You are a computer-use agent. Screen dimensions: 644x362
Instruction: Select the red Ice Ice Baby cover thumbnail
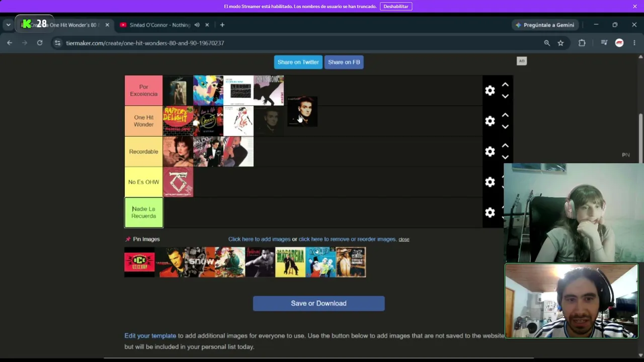pyautogui.click(x=139, y=262)
